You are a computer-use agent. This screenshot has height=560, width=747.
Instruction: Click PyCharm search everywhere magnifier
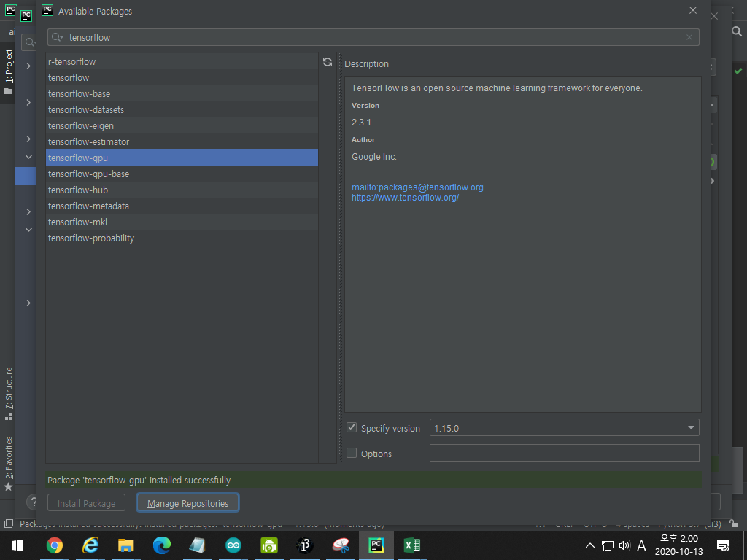coord(737,31)
